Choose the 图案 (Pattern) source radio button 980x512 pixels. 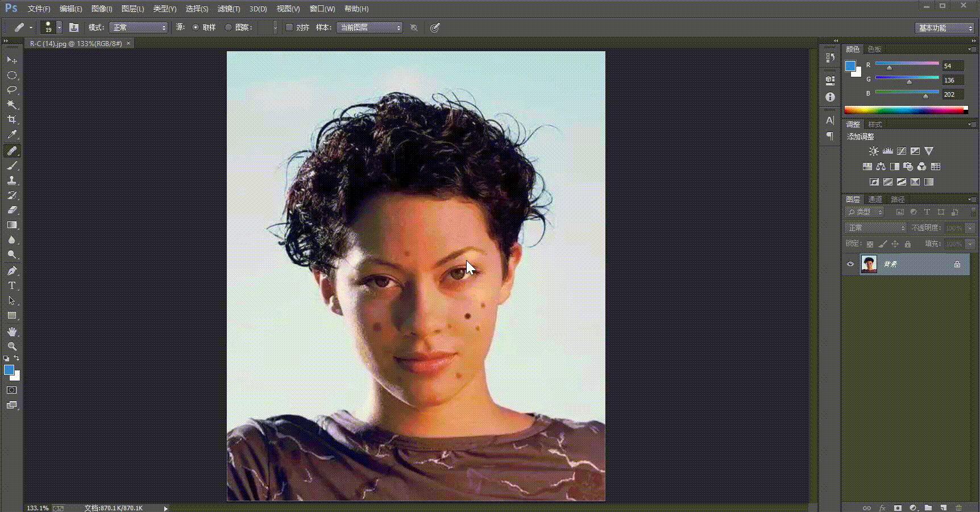click(x=229, y=27)
